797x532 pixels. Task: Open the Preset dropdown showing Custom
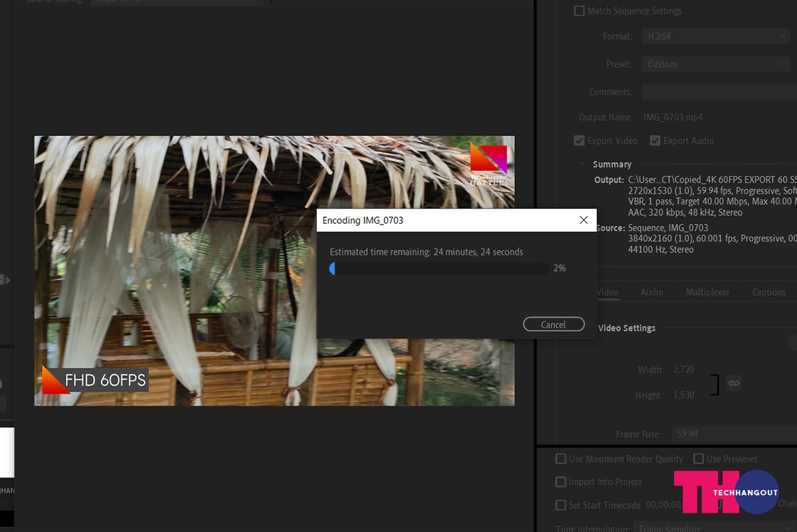pos(716,64)
